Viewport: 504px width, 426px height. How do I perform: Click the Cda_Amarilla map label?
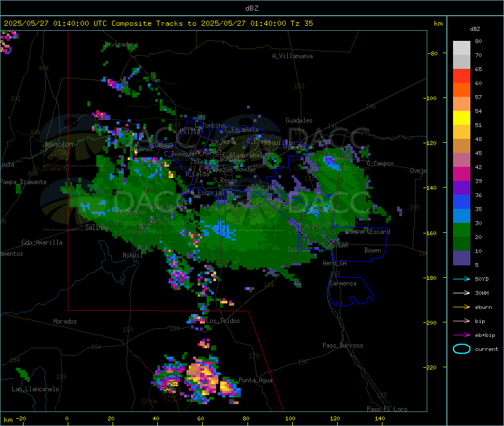[x=42, y=242]
